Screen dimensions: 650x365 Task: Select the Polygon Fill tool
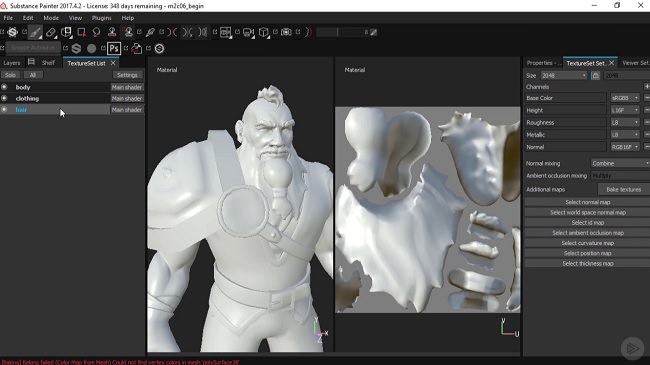(x=81, y=32)
